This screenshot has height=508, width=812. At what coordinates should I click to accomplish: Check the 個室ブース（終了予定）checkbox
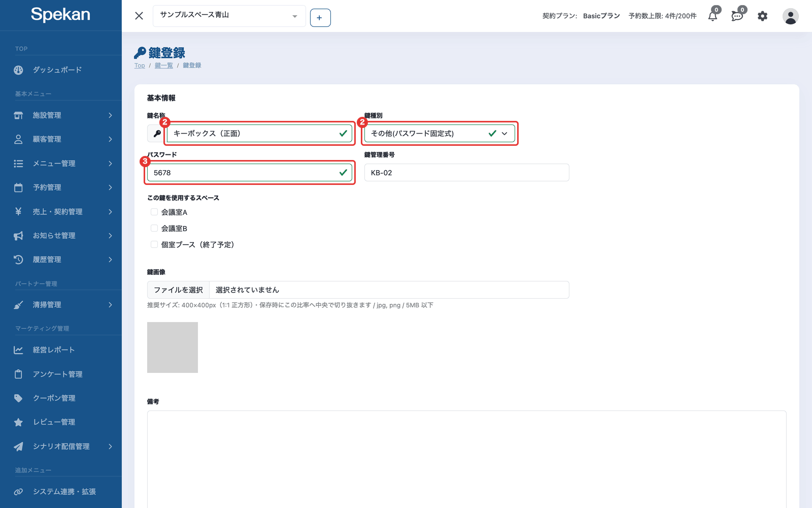coord(154,244)
